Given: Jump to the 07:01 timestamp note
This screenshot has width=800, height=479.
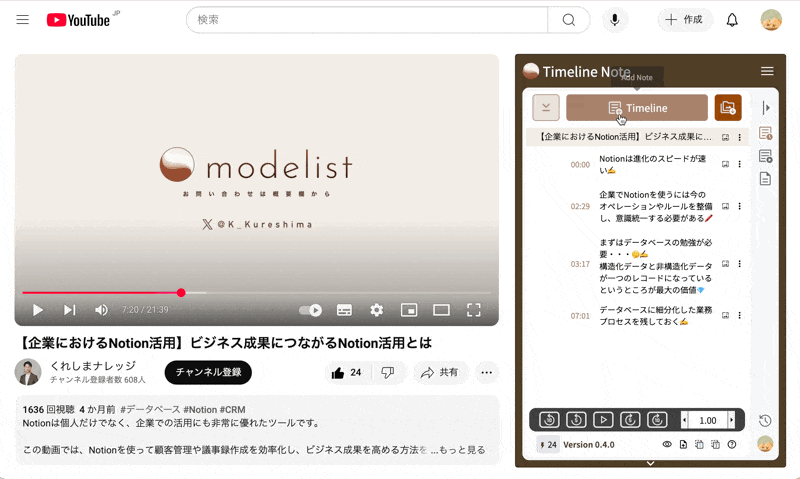Looking at the screenshot, I should 580,316.
